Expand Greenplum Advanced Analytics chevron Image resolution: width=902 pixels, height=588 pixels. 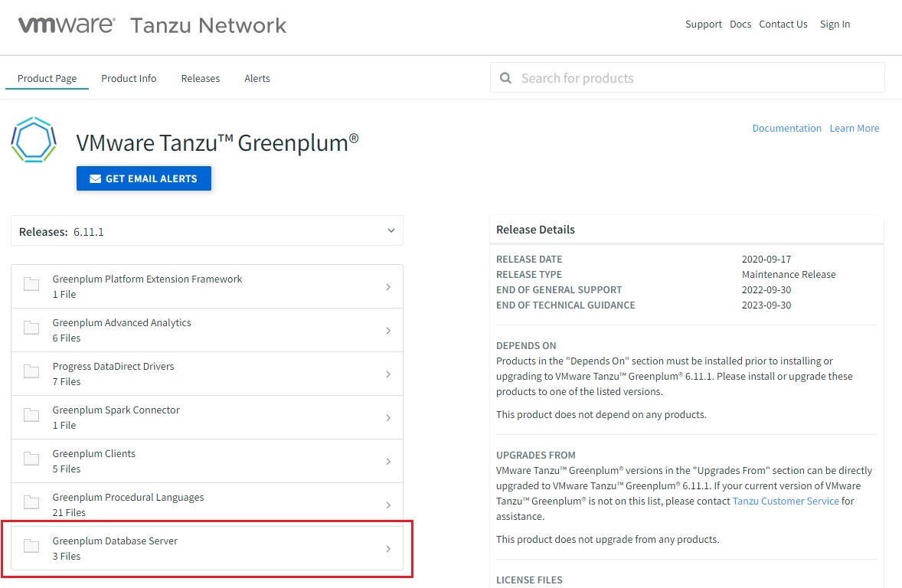(x=388, y=330)
